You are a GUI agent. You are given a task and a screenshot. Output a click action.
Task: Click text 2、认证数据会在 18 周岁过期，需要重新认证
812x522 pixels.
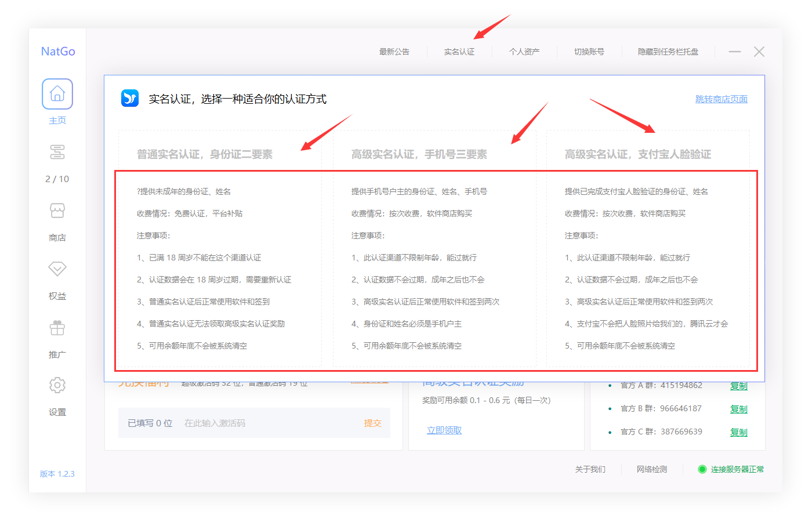[x=214, y=280]
